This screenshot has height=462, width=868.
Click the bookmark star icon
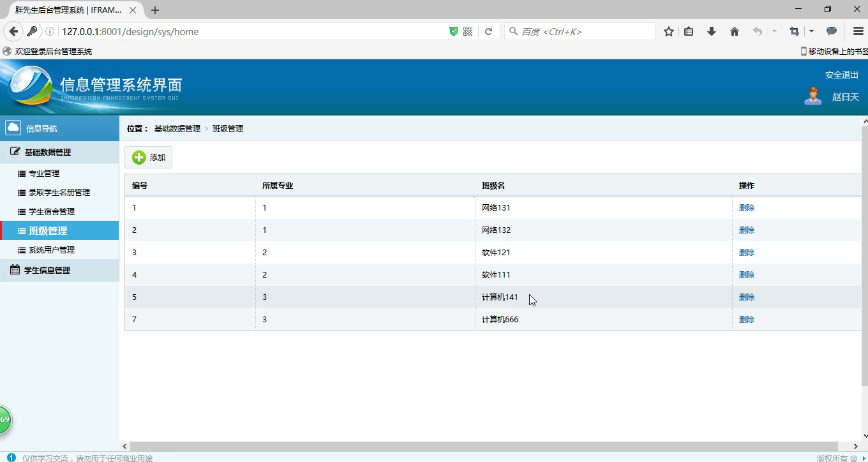[x=669, y=31]
